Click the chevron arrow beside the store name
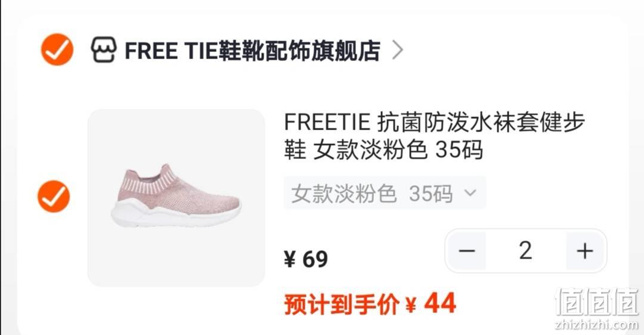This screenshot has width=644, height=335. [x=397, y=50]
